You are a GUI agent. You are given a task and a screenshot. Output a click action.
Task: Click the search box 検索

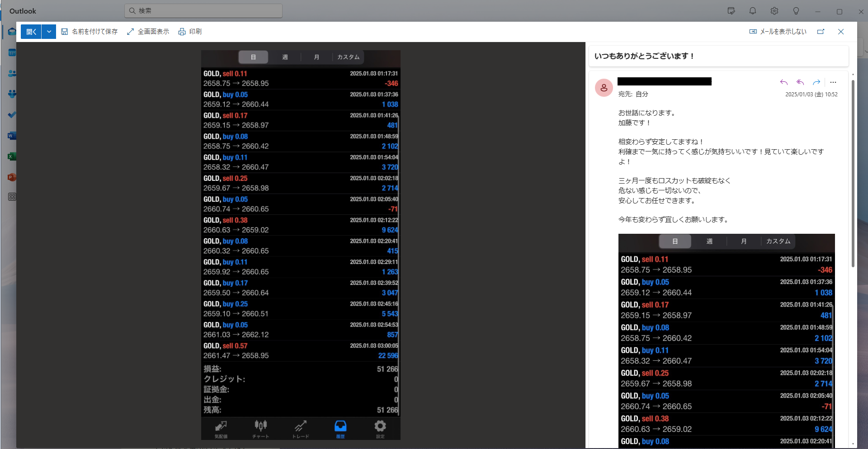[203, 11]
